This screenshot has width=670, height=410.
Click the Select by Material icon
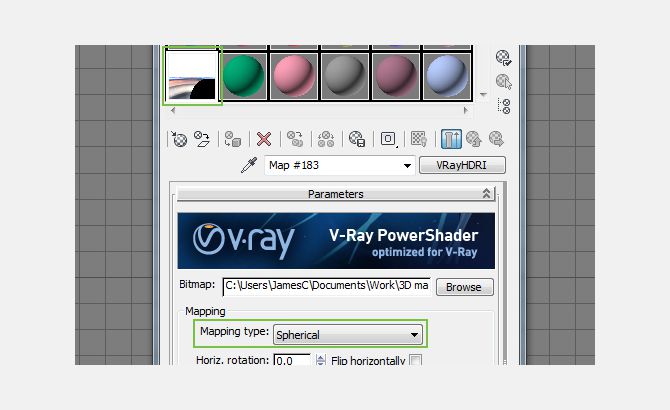[x=504, y=82]
